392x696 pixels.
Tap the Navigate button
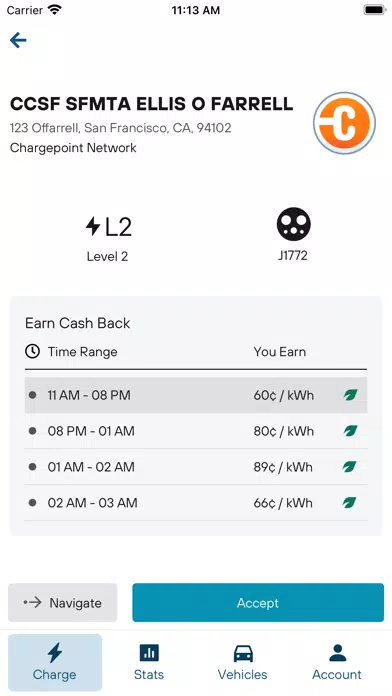(x=63, y=602)
